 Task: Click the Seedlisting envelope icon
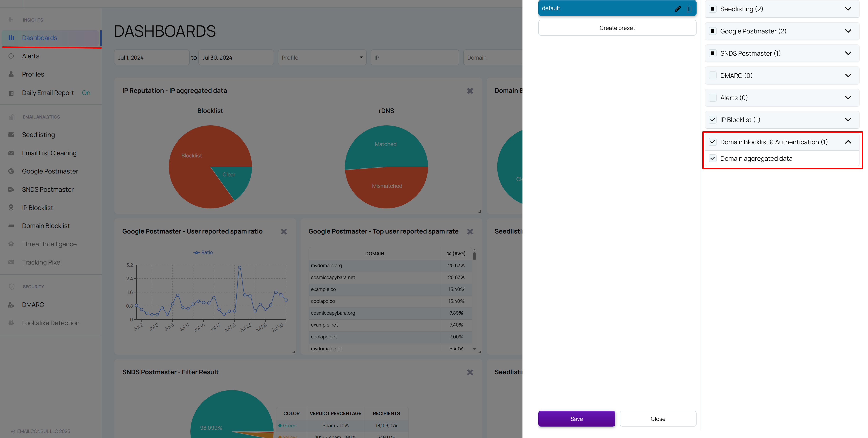pos(11,135)
